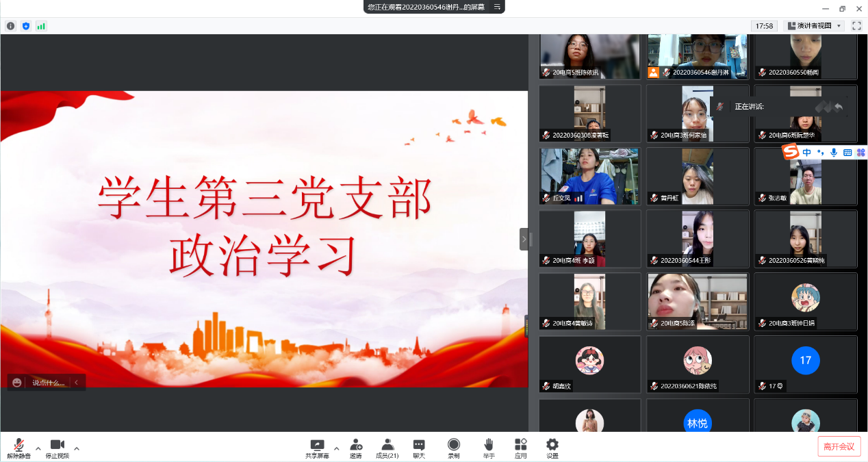Stop video with the camera button
This screenshot has height=462, width=868.
[x=57, y=448]
